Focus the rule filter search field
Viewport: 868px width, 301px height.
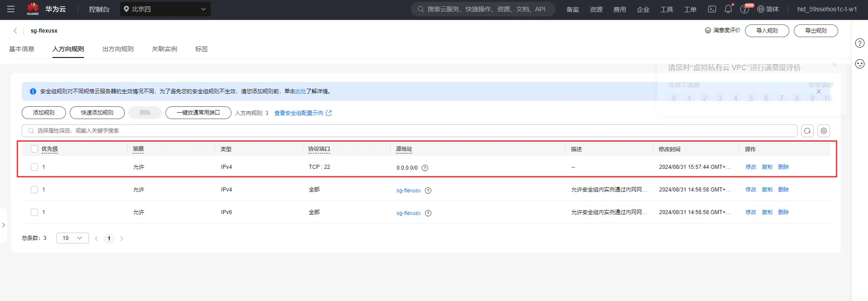410,131
